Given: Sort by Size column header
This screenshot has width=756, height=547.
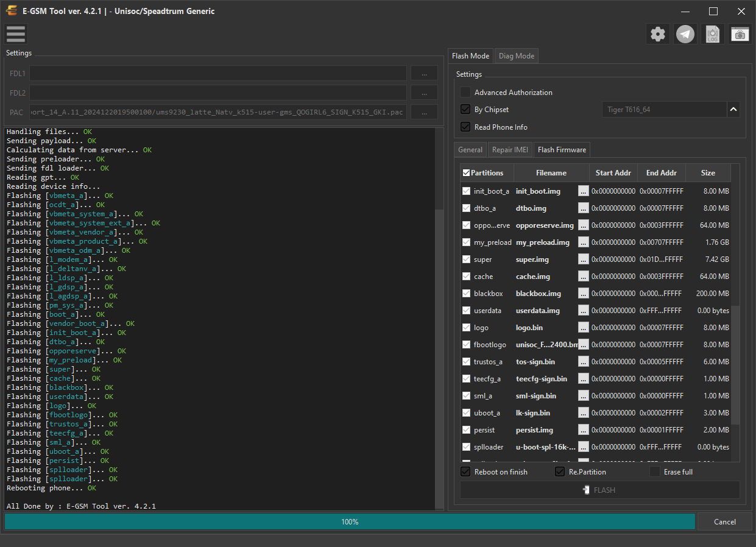Looking at the screenshot, I should (708, 173).
